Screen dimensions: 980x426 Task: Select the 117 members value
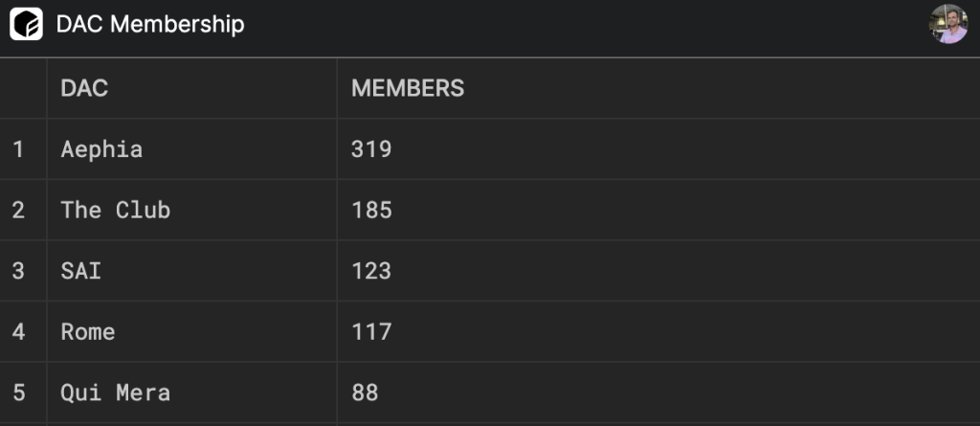371,332
